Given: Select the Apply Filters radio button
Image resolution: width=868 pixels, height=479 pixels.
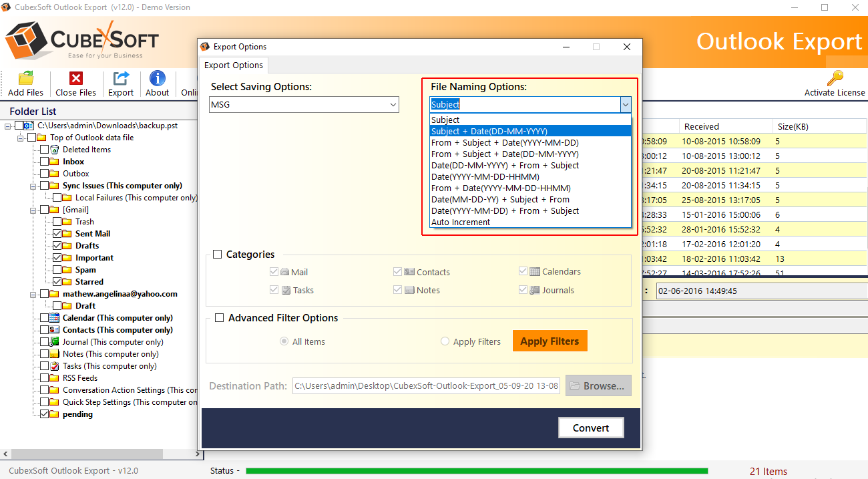Looking at the screenshot, I should pos(445,341).
